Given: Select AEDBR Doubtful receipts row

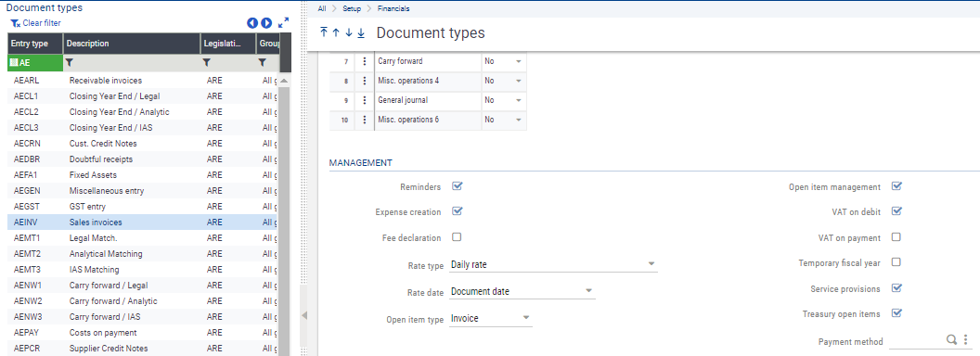Looking at the screenshot, I should pos(143,159).
